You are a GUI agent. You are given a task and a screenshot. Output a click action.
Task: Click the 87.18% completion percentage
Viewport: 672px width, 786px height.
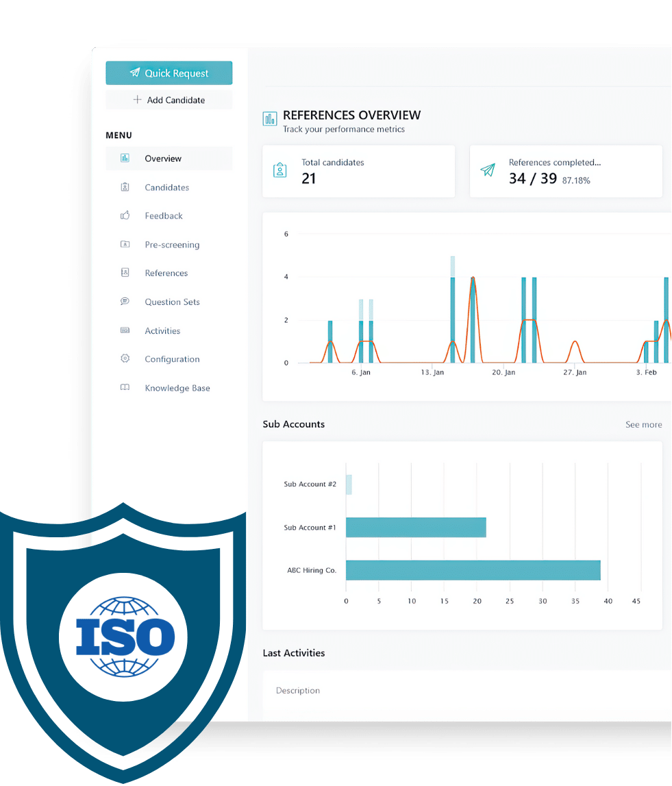[576, 180]
